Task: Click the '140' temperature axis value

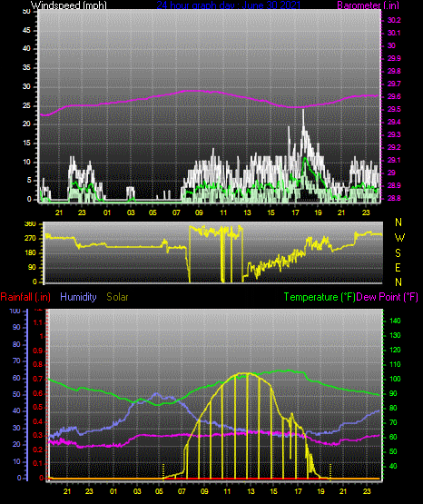Action: (395, 321)
